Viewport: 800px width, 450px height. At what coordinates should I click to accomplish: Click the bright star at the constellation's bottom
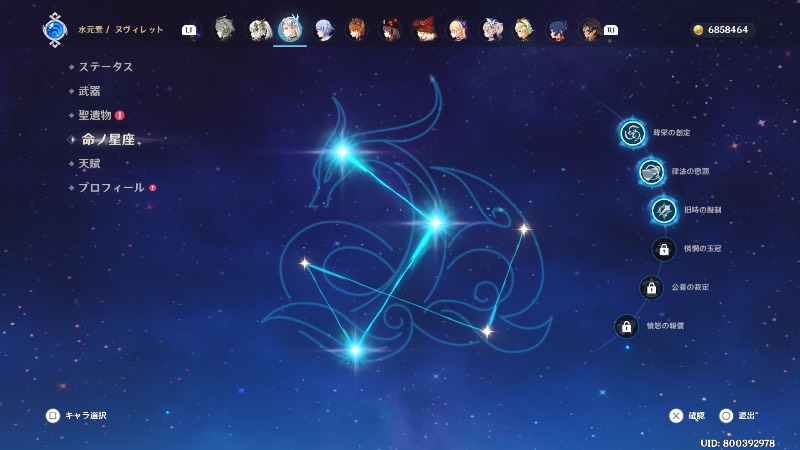click(x=356, y=351)
